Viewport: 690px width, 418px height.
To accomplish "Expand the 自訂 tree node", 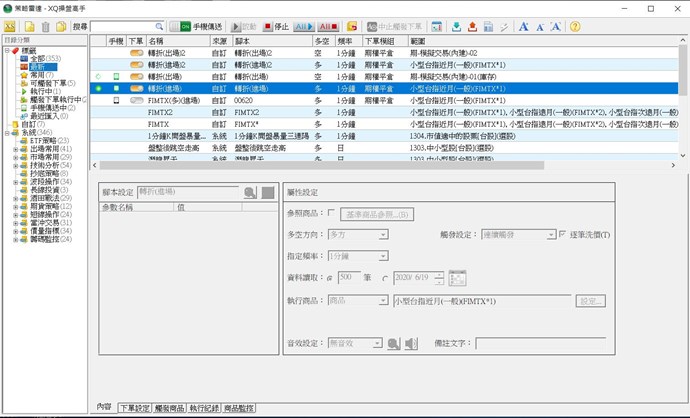I will point(5,124).
